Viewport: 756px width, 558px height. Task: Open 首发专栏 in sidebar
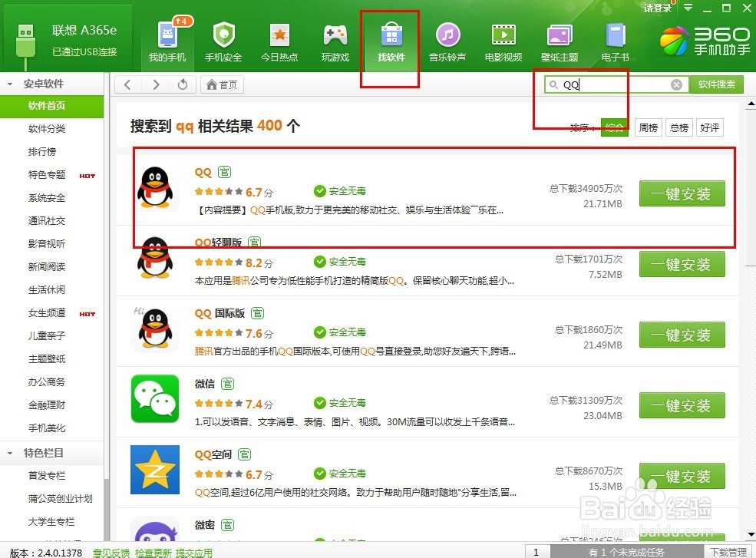coord(47,476)
